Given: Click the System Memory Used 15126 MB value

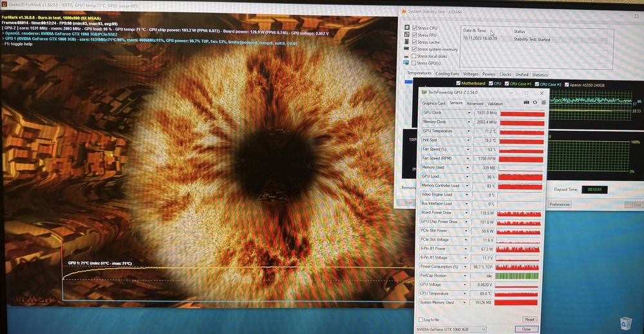Looking at the screenshot, I should (480, 302).
